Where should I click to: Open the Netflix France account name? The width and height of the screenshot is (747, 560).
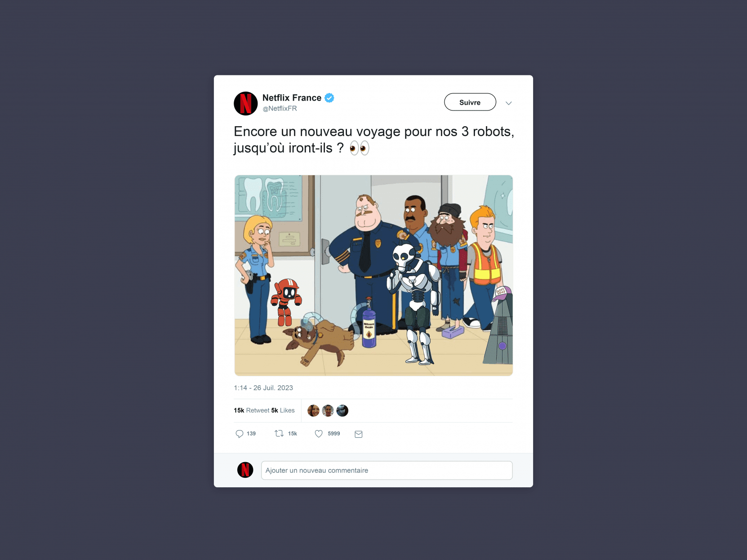tap(292, 98)
